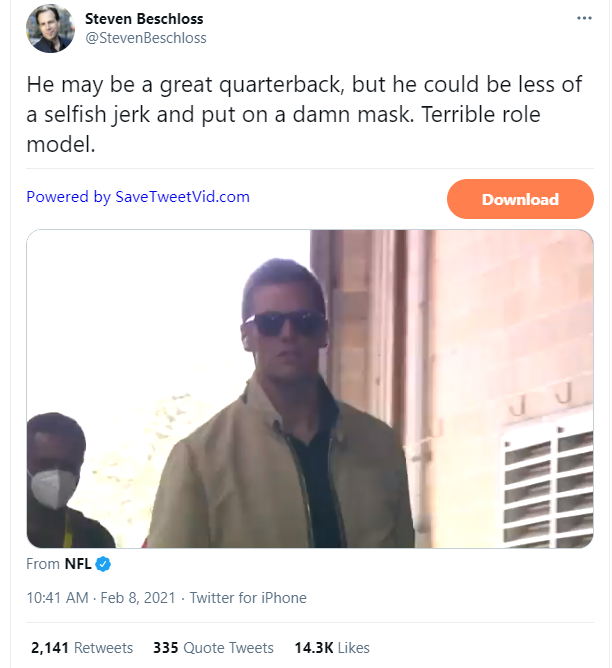Click the Feb 8, 2021 date
The height and width of the screenshot is (668, 612).
[x=136, y=598]
